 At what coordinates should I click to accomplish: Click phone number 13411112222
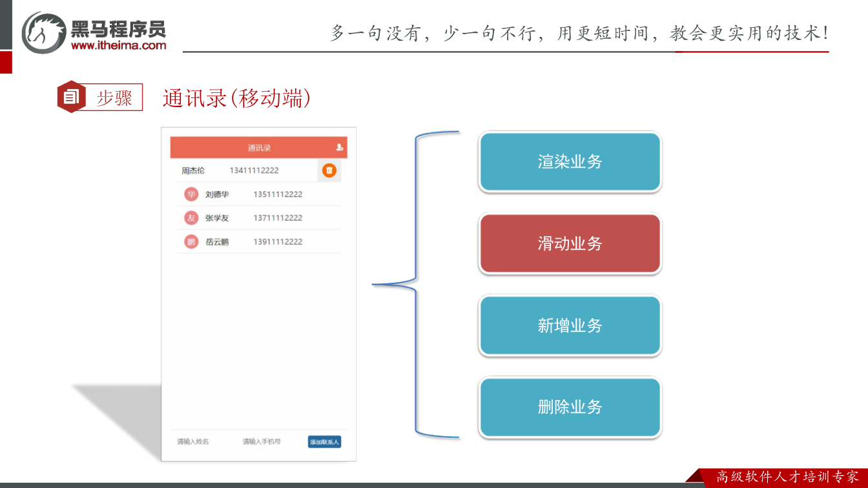tap(254, 171)
